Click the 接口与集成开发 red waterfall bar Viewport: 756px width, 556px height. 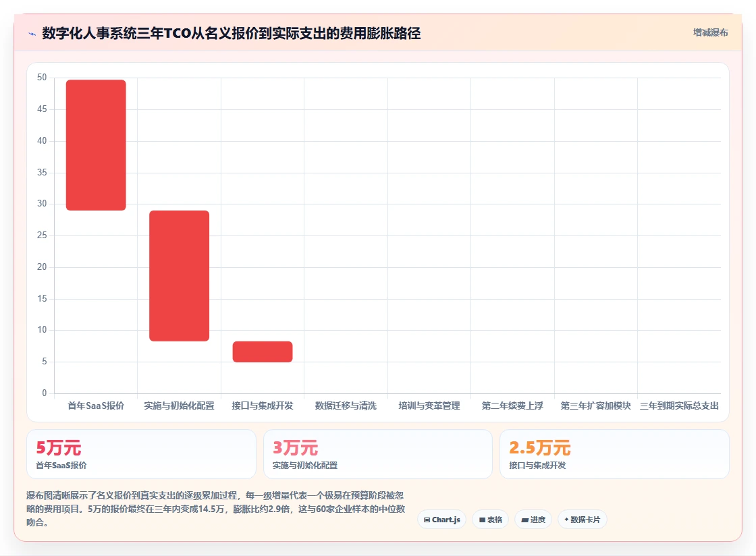(263, 352)
